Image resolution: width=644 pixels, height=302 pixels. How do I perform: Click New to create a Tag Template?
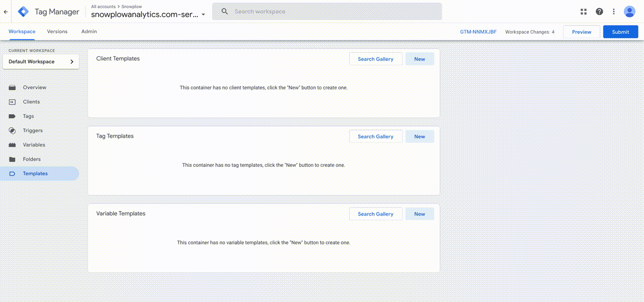coord(420,136)
